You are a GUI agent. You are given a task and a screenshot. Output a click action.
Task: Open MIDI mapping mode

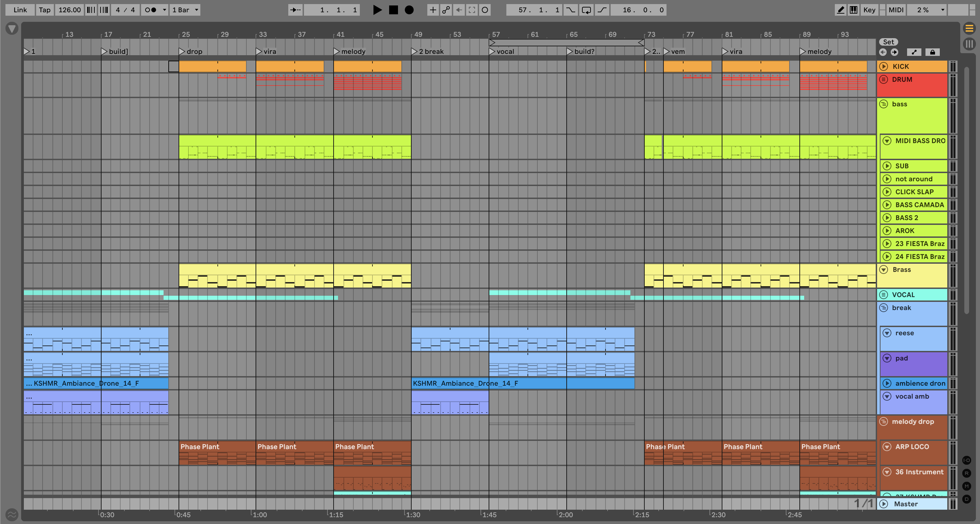pos(895,10)
